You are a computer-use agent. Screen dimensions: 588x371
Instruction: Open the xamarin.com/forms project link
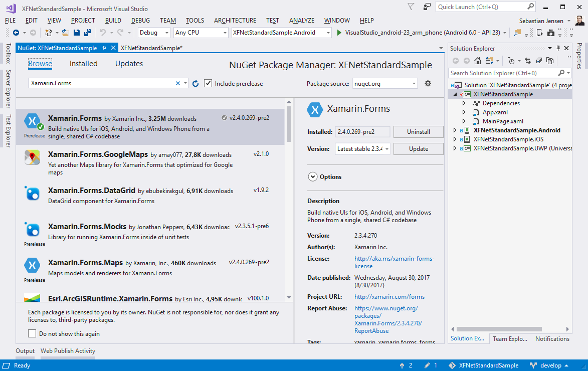pos(389,297)
